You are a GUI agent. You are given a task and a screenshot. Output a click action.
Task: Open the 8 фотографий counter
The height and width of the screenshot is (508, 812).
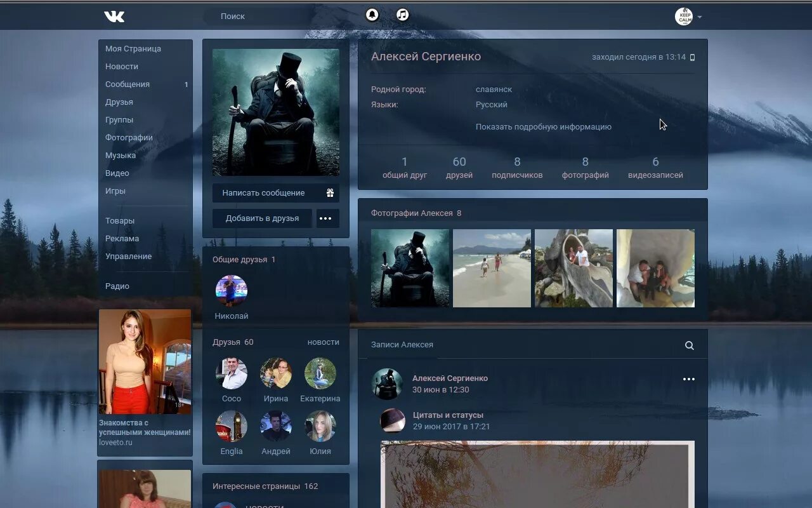coord(585,168)
